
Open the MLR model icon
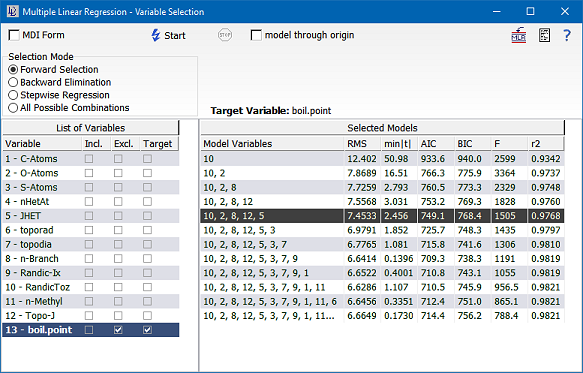pos(519,35)
